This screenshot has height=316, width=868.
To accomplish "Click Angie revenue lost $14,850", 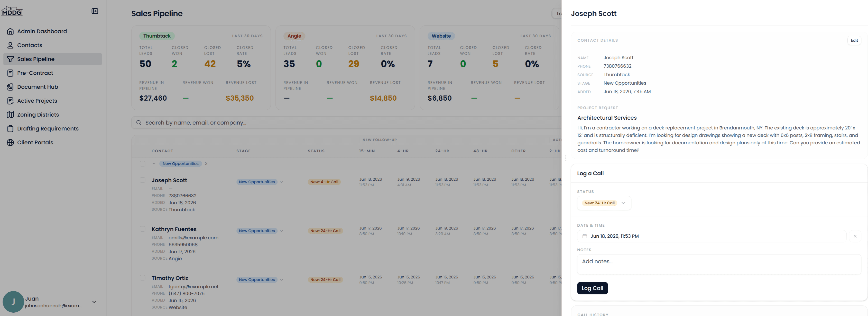I will tap(383, 98).
